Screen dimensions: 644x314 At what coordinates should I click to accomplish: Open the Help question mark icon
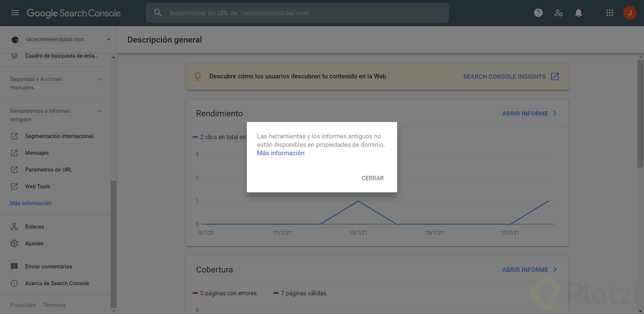point(538,13)
